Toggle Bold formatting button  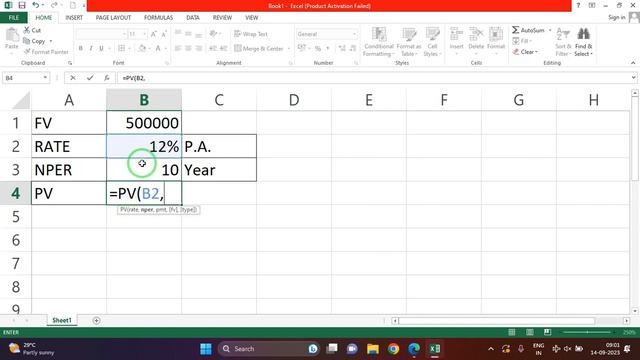[80, 48]
